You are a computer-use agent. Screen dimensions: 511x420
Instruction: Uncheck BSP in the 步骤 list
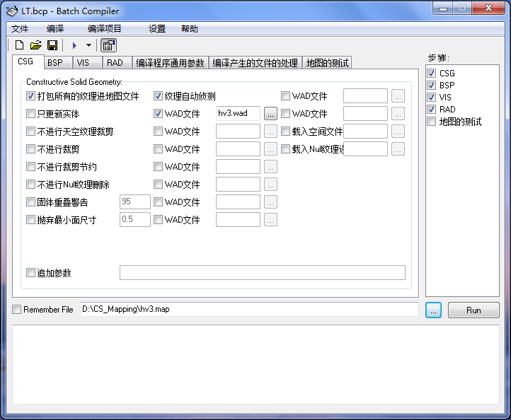coord(432,86)
